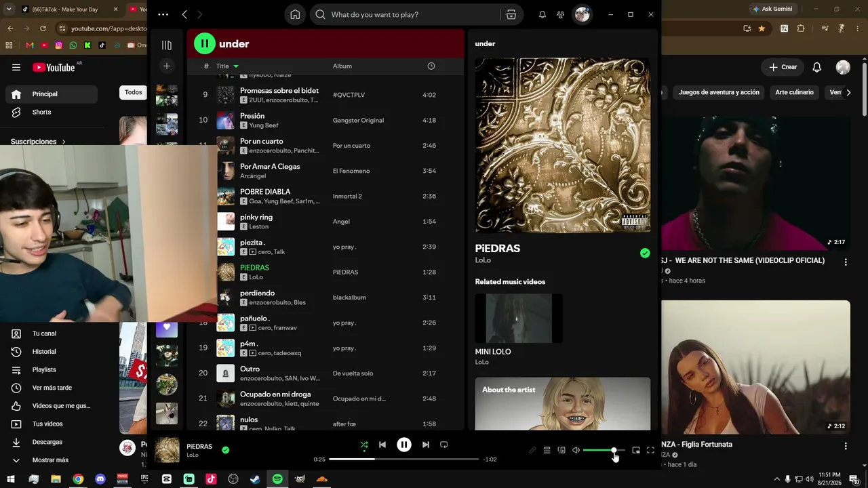The image size is (868, 488).
Task: Mute Spotify with speaker icon
Action: point(576,450)
